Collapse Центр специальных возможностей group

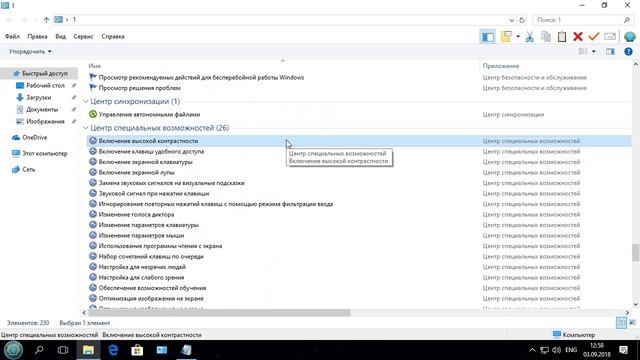pyautogui.click(x=85, y=128)
